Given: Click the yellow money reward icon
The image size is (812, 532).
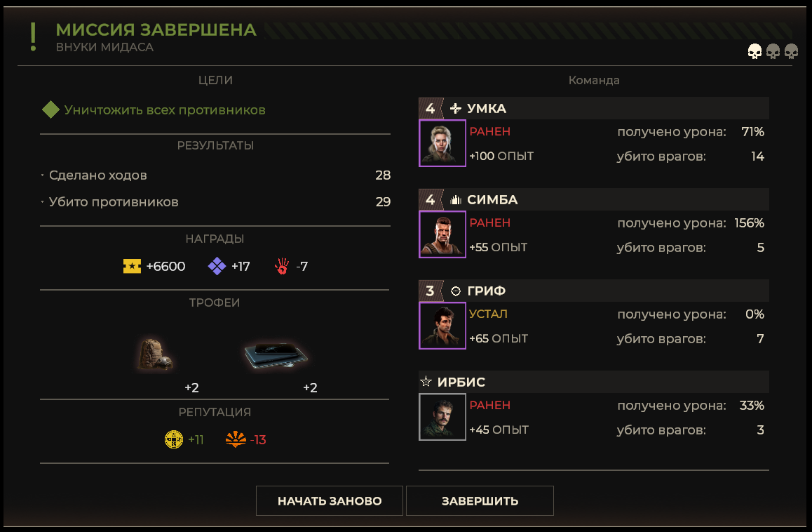Looking at the screenshot, I should pyautogui.click(x=132, y=266).
